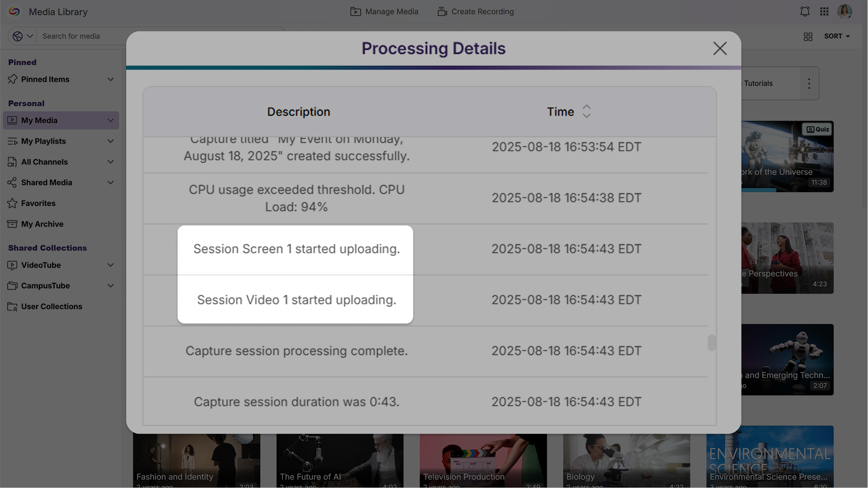868x488 pixels.
Task: Click the notifications bell icon
Action: 805,12
